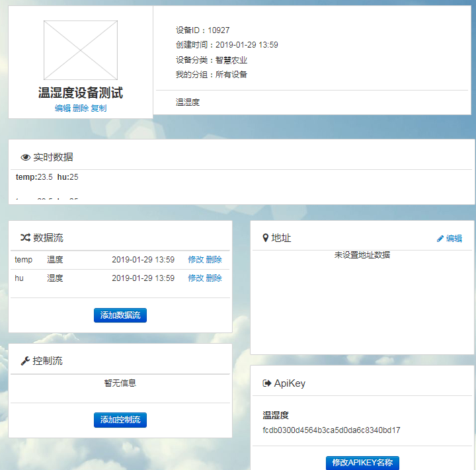Modify the hu data stream
This screenshot has height=470, width=476.
point(196,278)
